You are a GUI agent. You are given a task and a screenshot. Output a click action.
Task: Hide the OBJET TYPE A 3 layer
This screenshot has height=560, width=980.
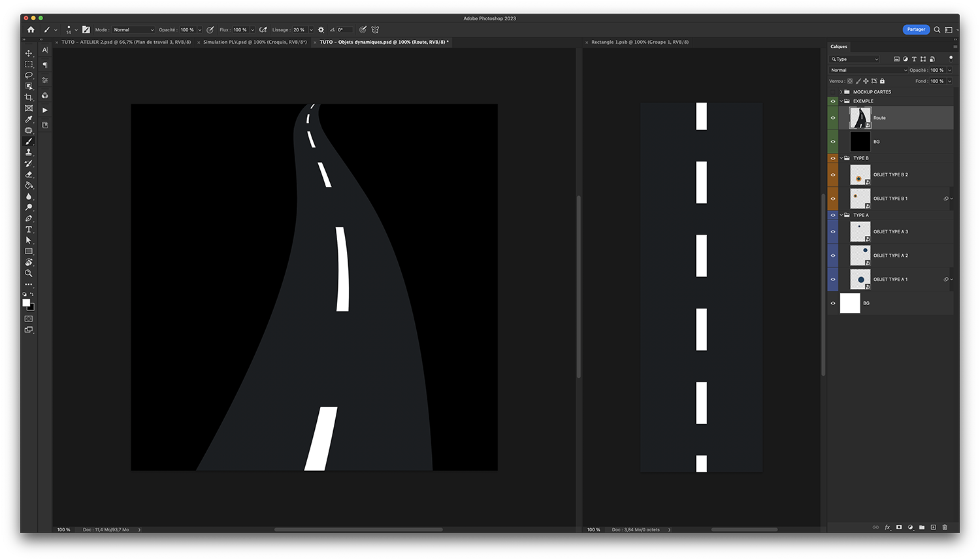[x=833, y=231]
